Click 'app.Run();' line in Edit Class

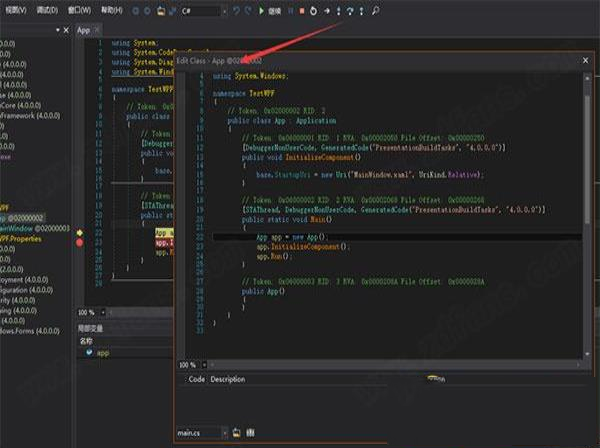274,256
